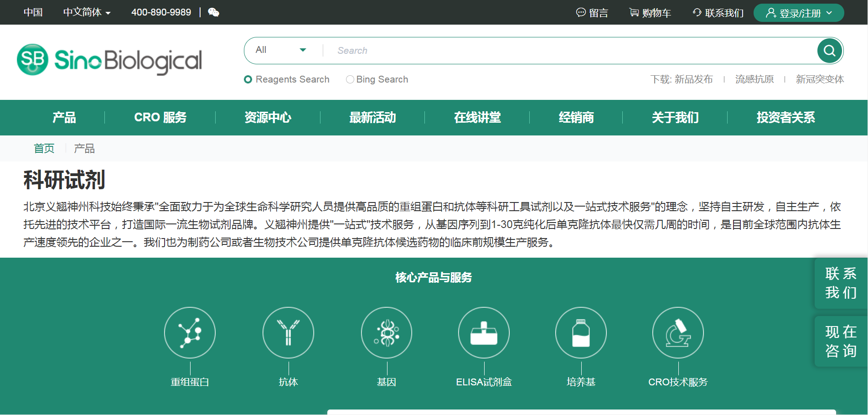
Task: Select the Bing Search radio option
Action: 350,79
